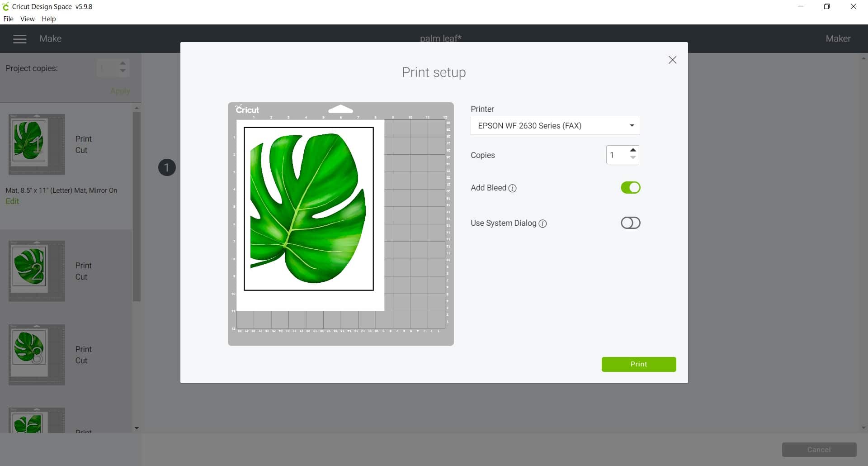The height and width of the screenshot is (466, 868).
Task: Click the green Print button
Action: [638, 364]
